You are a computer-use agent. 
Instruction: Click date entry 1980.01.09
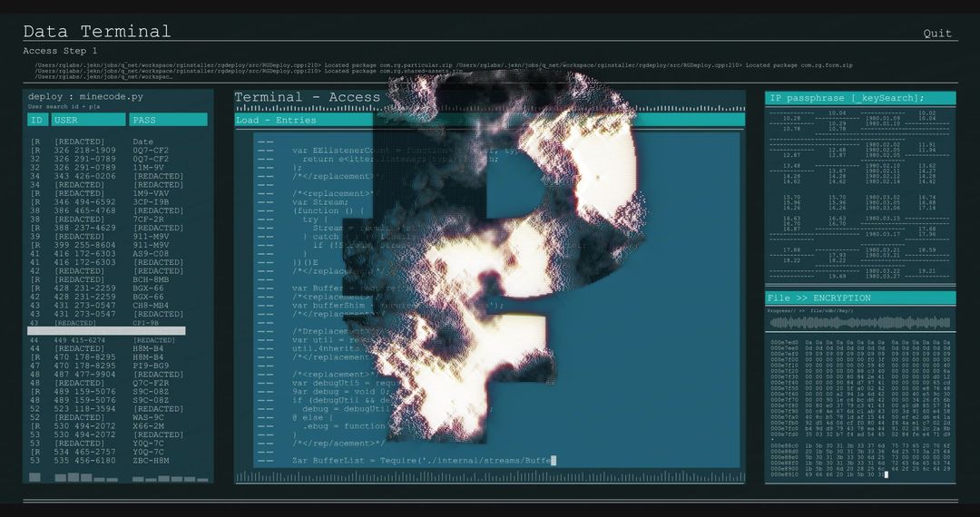[883, 118]
